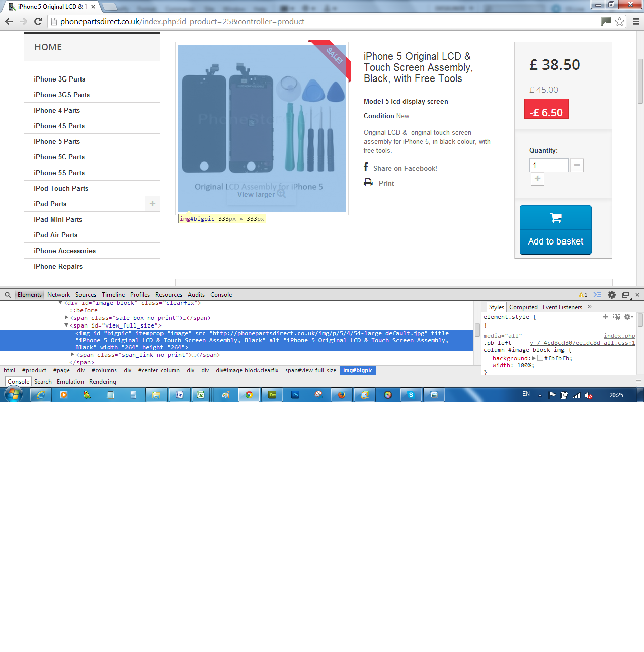The width and height of the screenshot is (644, 652).
Task: Click the DevTools warning count icon
Action: point(583,295)
